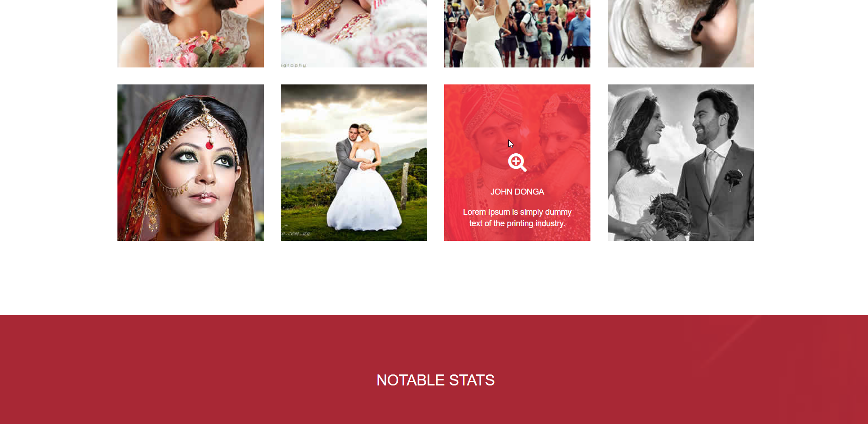The image size is (868, 424).
Task: Click the Lorem Ipsum description text
Action: (x=517, y=218)
